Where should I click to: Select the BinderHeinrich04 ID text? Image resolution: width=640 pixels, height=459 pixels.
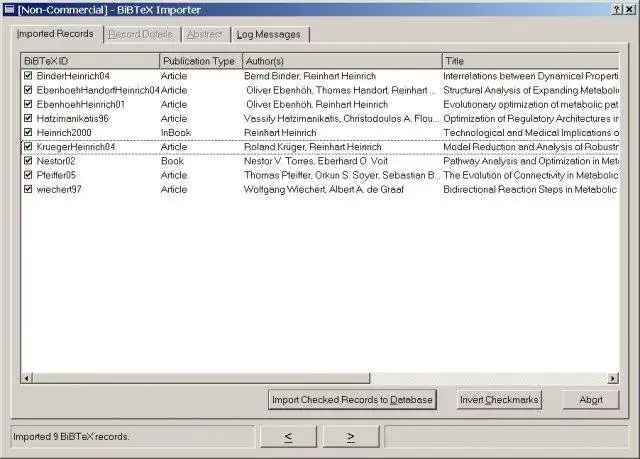[73, 76]
